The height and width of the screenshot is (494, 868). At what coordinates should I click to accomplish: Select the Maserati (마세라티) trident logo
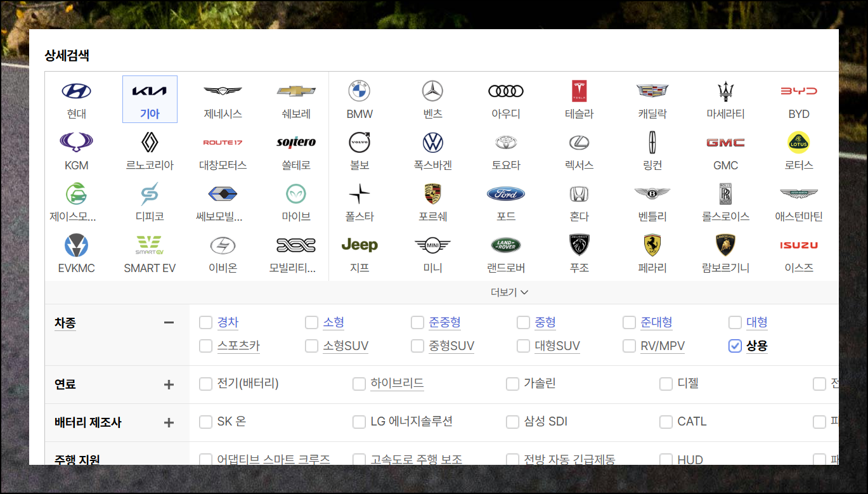[x=725, y=91]
